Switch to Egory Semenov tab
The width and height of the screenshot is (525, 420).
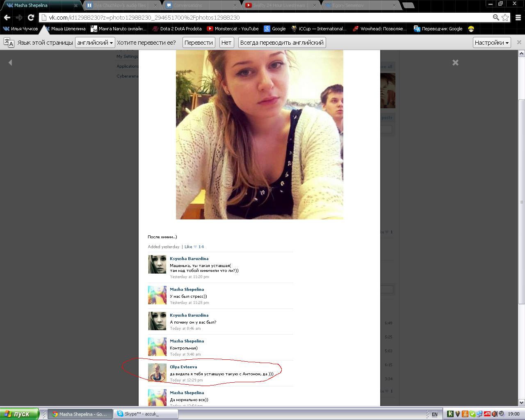(x=361, y=5)
